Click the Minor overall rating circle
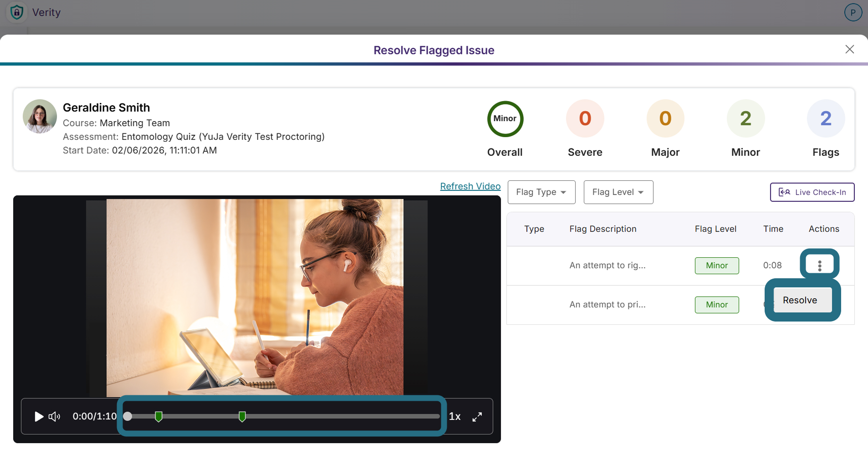The image size is (868, 465). point(505,119)
